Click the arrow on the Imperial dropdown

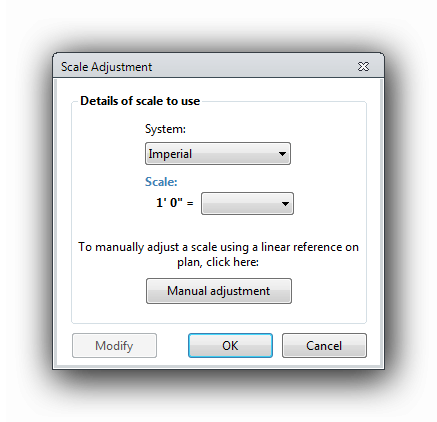(x=282, y=154)
